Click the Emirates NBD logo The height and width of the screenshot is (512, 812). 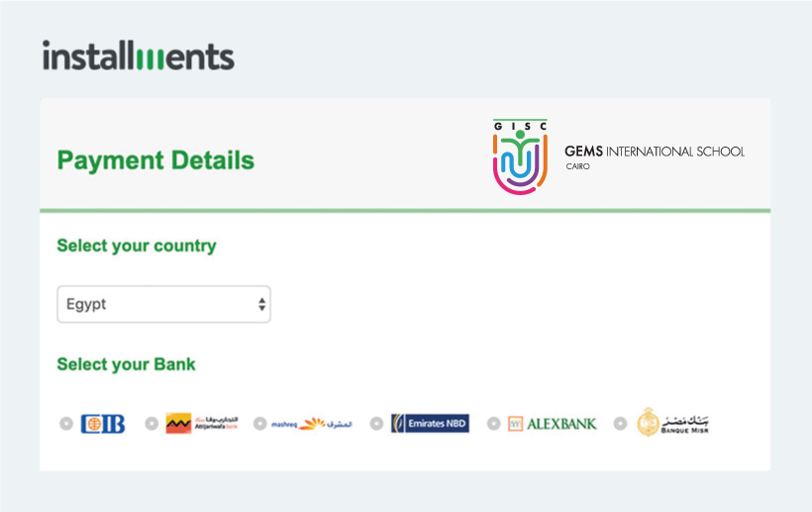click(430, 424)
